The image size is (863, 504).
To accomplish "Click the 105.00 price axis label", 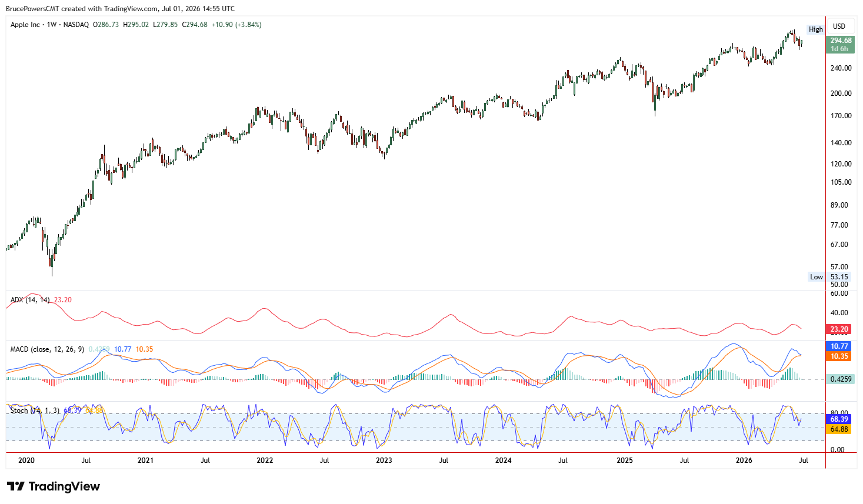I will [841, 182].
